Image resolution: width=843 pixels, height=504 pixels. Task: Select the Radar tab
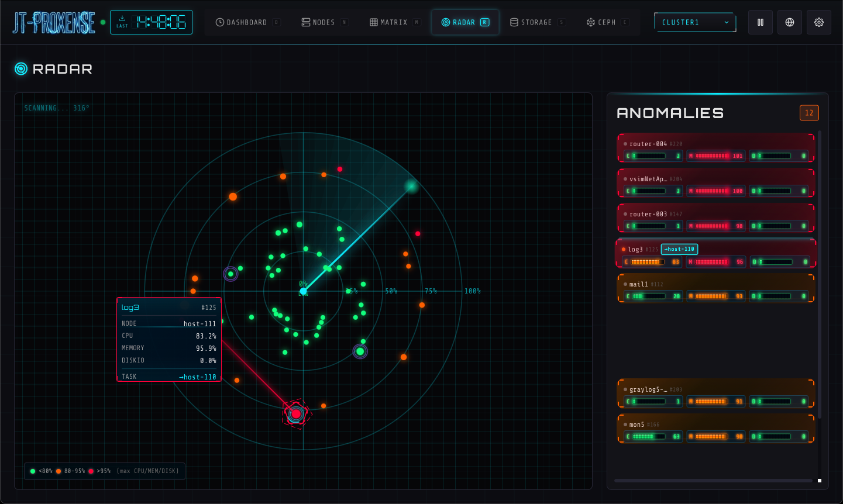(465, 22)
